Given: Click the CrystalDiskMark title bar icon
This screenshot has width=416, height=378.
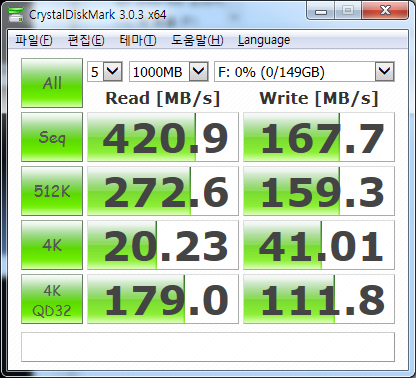Looking at the screenshot, I should [x=16, y=14].
